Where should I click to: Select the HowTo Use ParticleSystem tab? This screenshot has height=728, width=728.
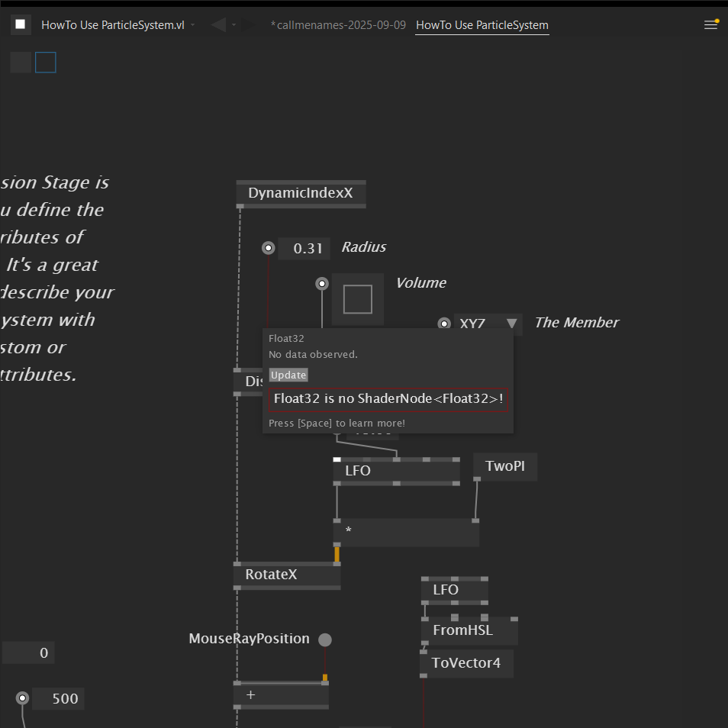coord(482,25)
